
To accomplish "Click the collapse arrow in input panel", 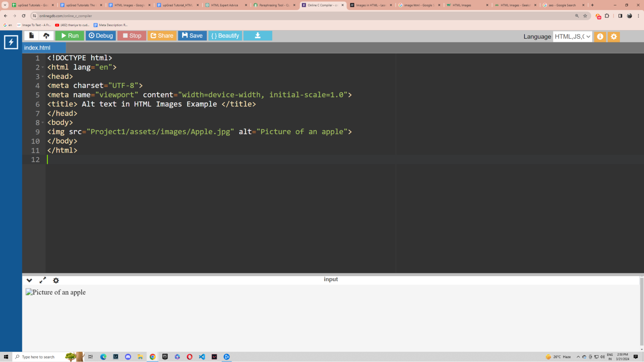I will coord(29,280).
